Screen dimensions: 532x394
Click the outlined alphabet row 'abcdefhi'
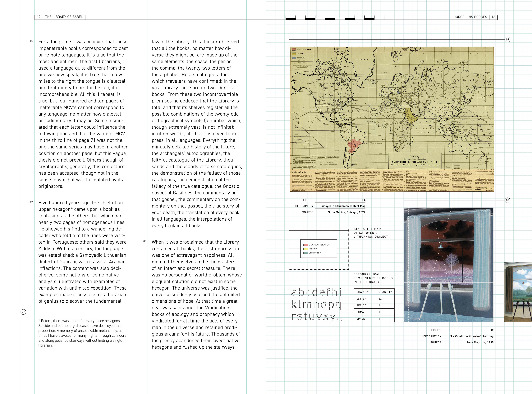point(316,292)
